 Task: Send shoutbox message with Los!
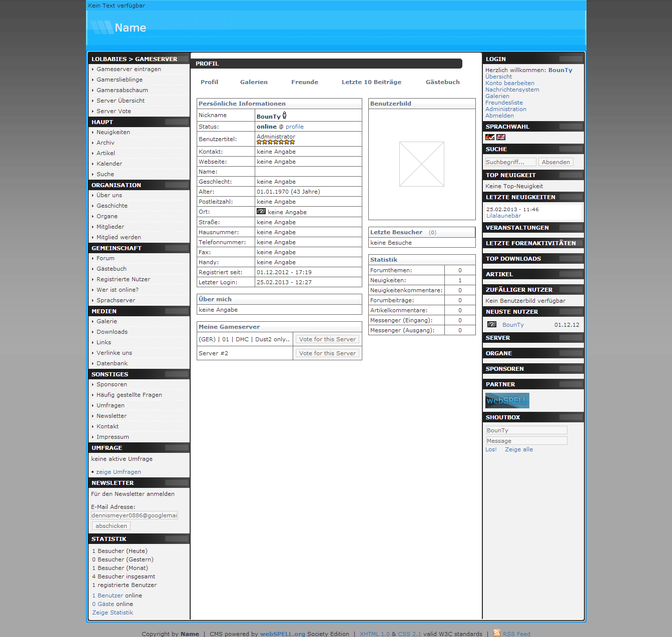(x=491, y=449)
